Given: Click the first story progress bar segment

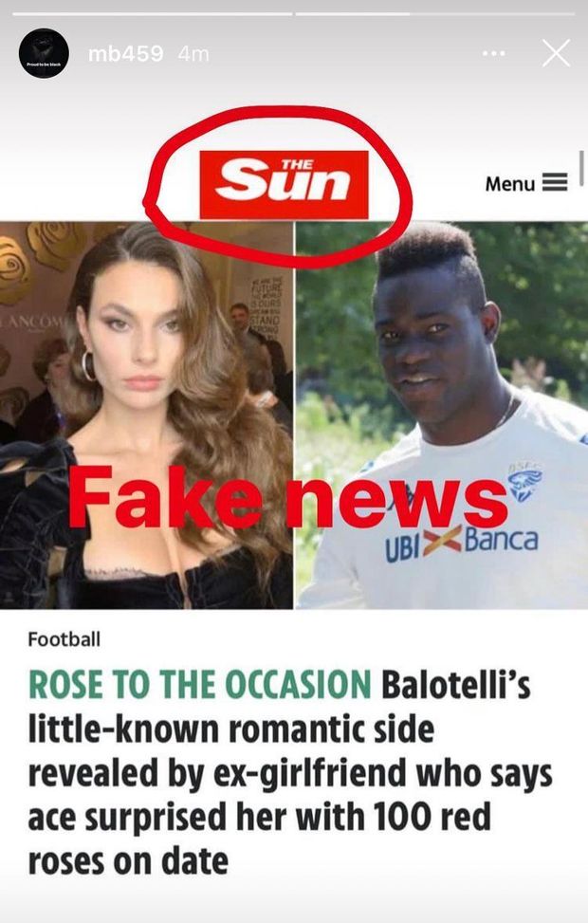Looking at the screenshot, I should [152, 13].
